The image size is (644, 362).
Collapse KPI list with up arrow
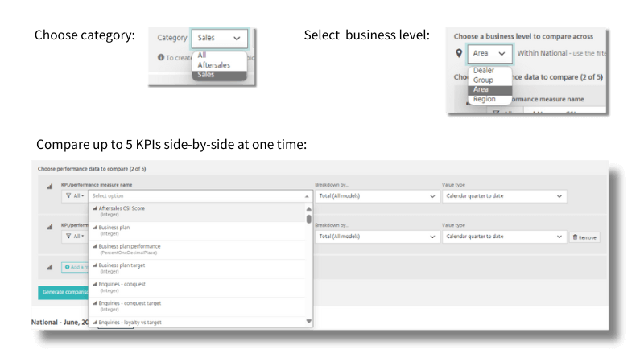pyautogui.click(x=307, y=196)
